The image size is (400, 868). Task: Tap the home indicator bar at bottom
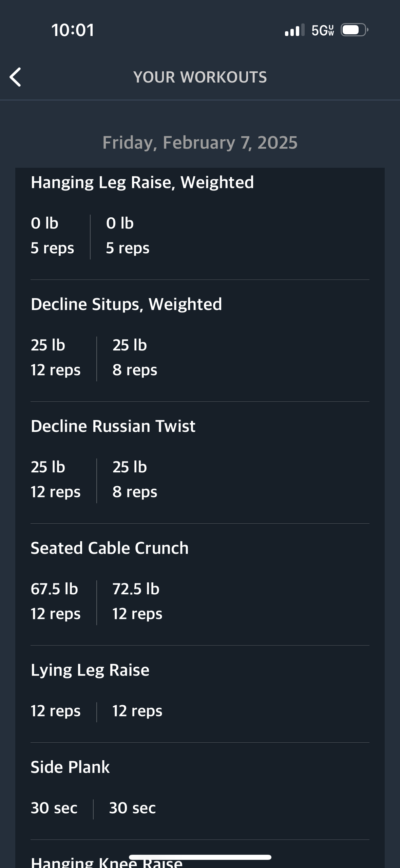[200, 857]
